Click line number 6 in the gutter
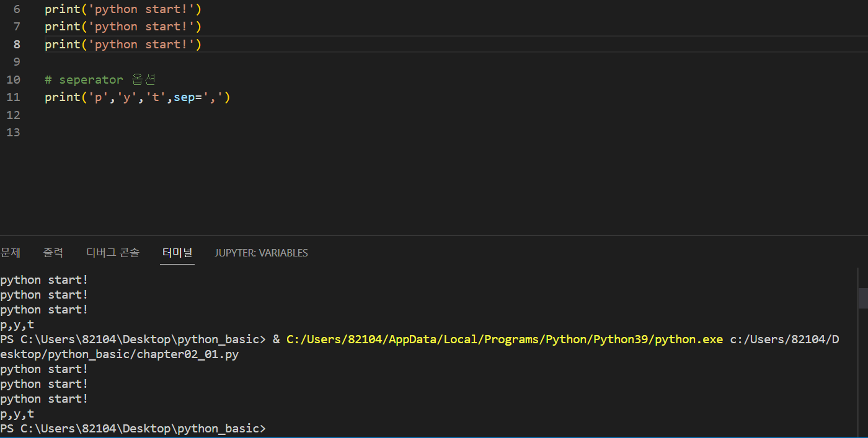 [15, 9]
